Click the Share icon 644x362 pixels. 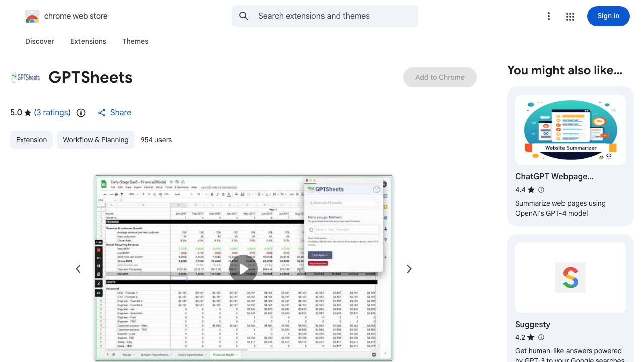coord(102,113)
